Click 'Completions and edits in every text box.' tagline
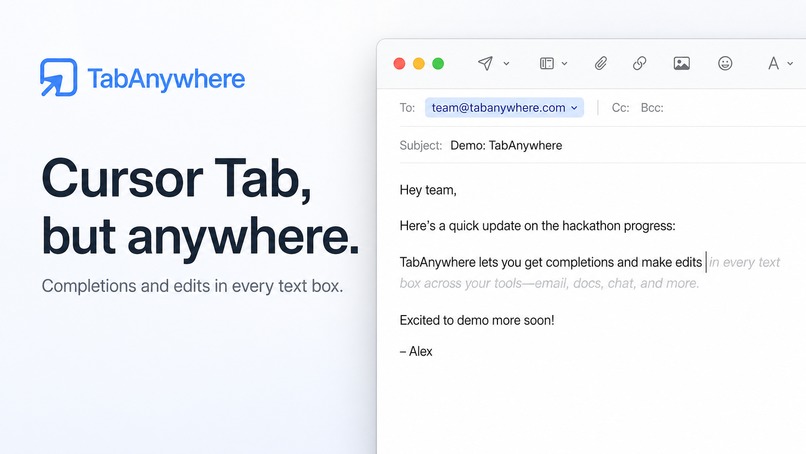 192,286
